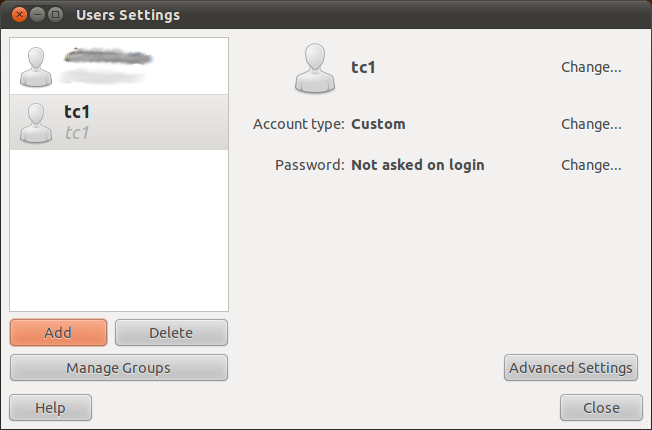The height and width of the screenshot is (430, 652).
Task: Click the avatar icon of the blurred-name user
Action: coord(36,67)
